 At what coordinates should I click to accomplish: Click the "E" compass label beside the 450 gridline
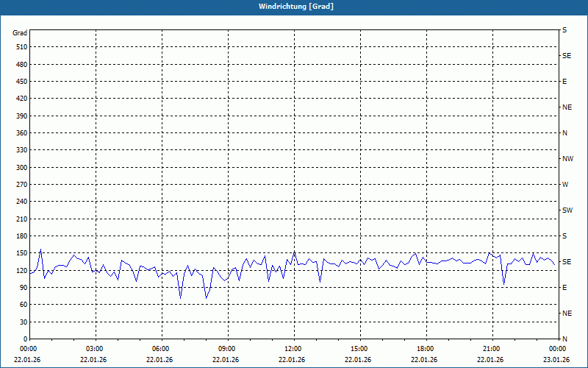[564, 82]
